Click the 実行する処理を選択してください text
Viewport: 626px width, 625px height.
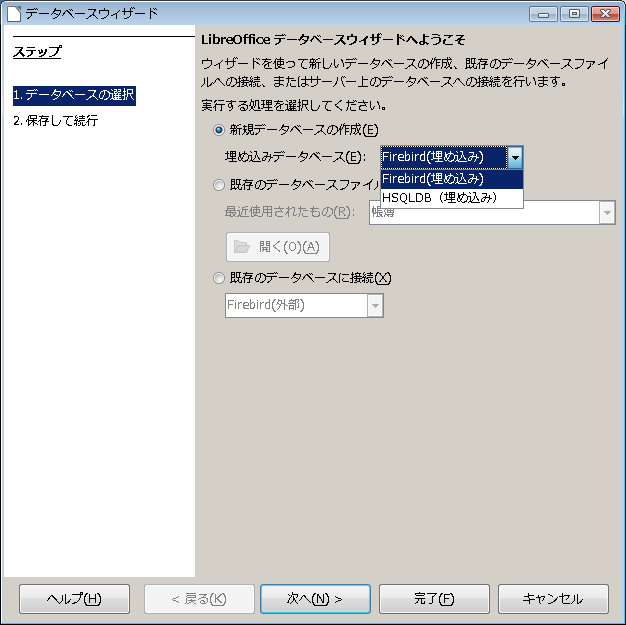tap(294, 106)
